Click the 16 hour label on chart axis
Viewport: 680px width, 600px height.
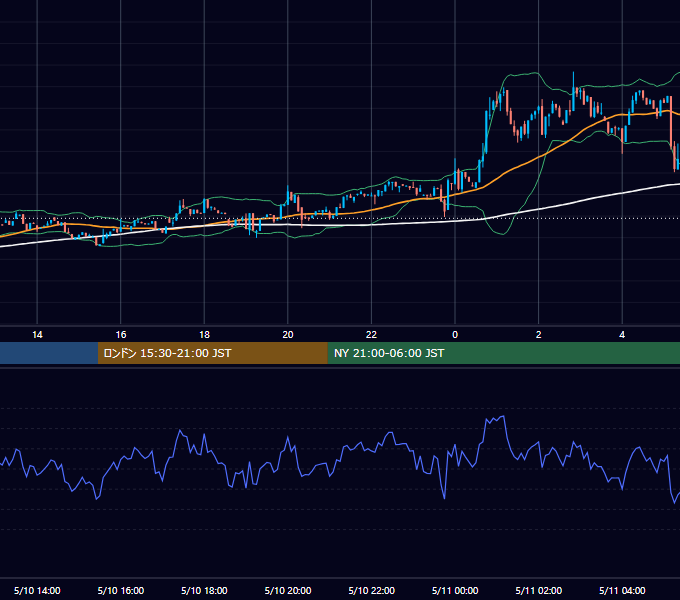click(x=121, y=335)
